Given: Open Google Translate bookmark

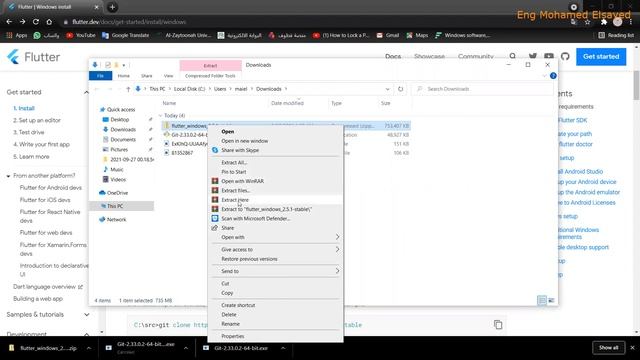Looking at the screenshot, I should tap(126, 36).
